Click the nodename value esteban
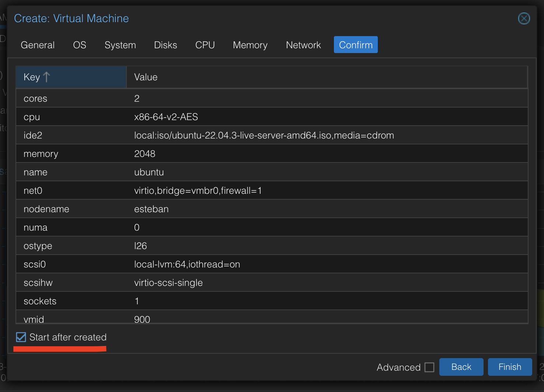 pyautogui.click(x=151, y=209)
